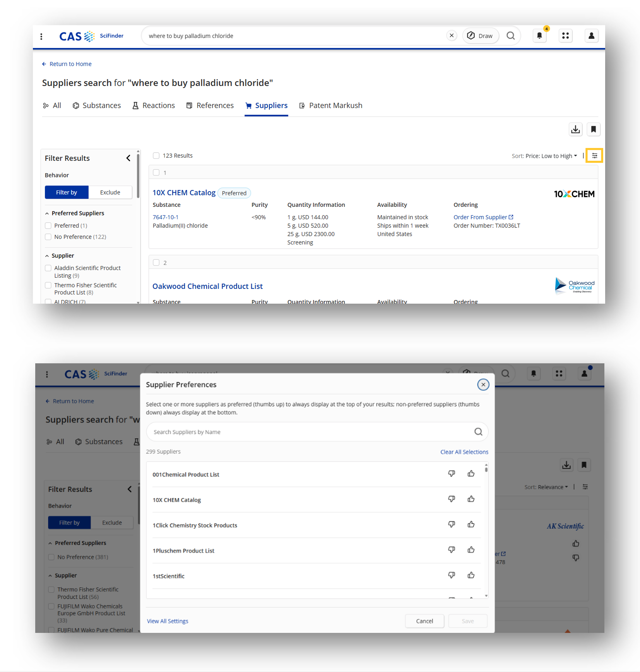Open View All Settings link
Image resolution: width=640 pixels, height=672 pixels.
(168, 621)
